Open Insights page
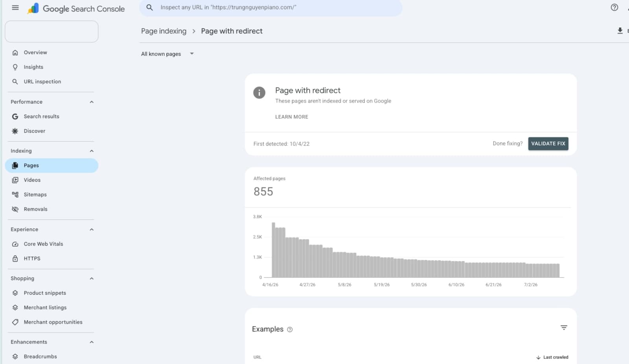629x364 pixels. click(51, 67)
